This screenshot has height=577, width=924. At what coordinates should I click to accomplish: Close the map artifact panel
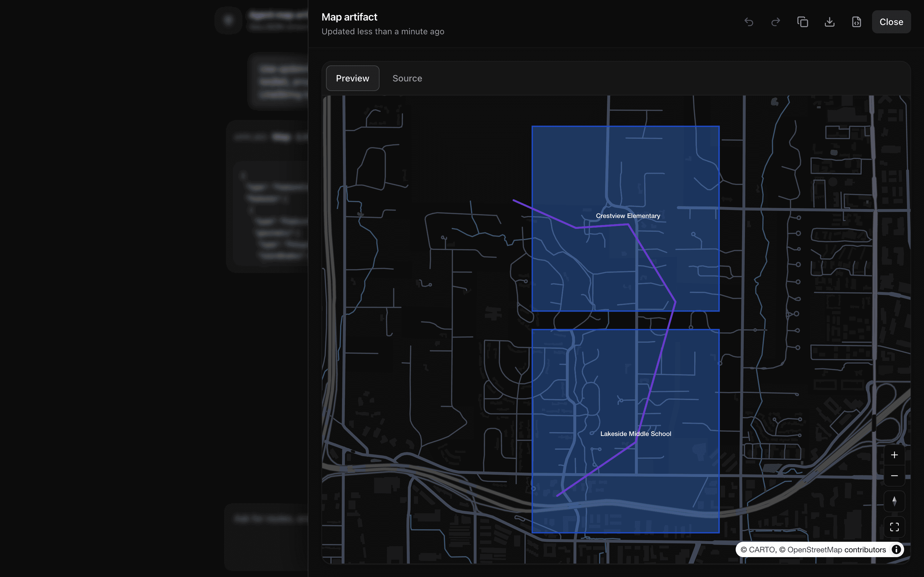[x=891, y=22]
